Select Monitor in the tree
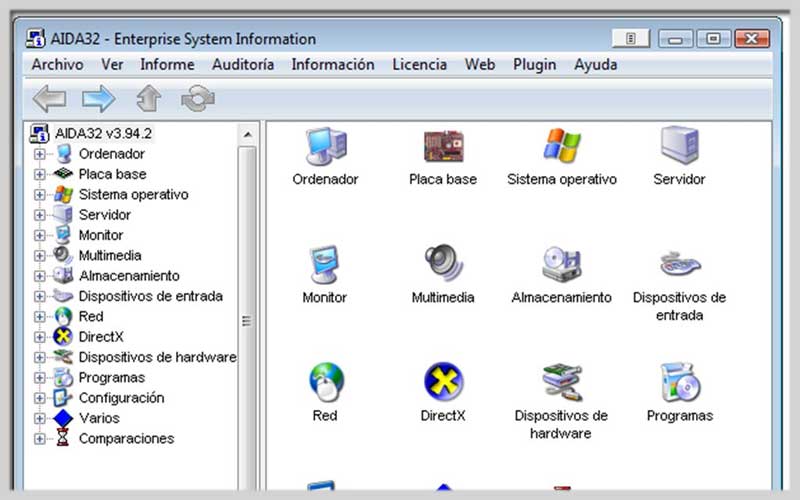The height and width of the screenshot is (500, 800). pyautogui.click(x=101, y=235)
